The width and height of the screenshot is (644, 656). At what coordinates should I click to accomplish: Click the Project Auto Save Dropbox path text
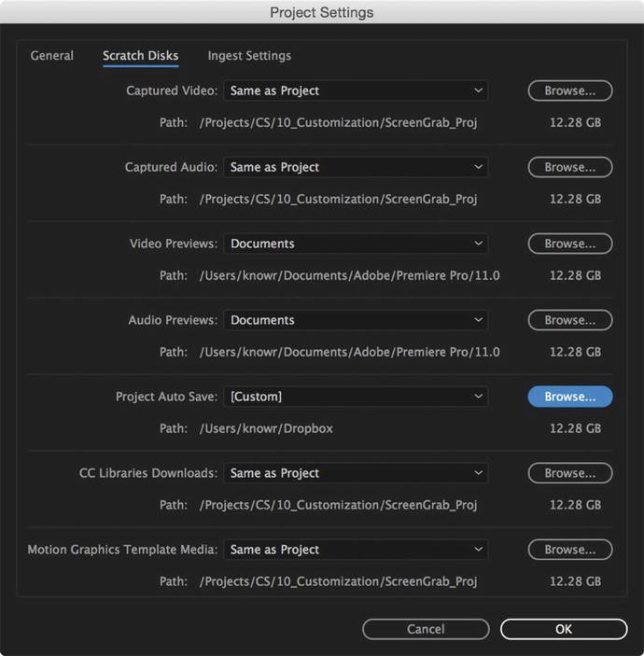click(x=266, y=429)
